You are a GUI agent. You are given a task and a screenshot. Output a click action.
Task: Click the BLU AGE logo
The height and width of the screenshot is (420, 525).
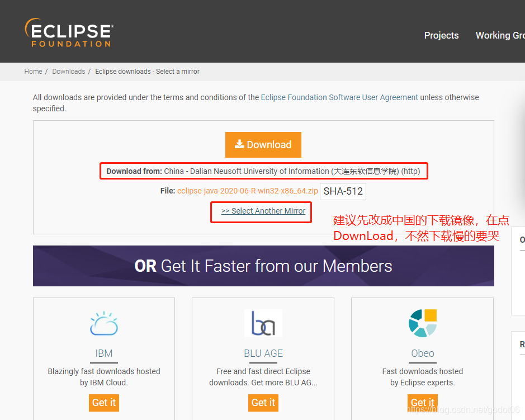(263, 323)
